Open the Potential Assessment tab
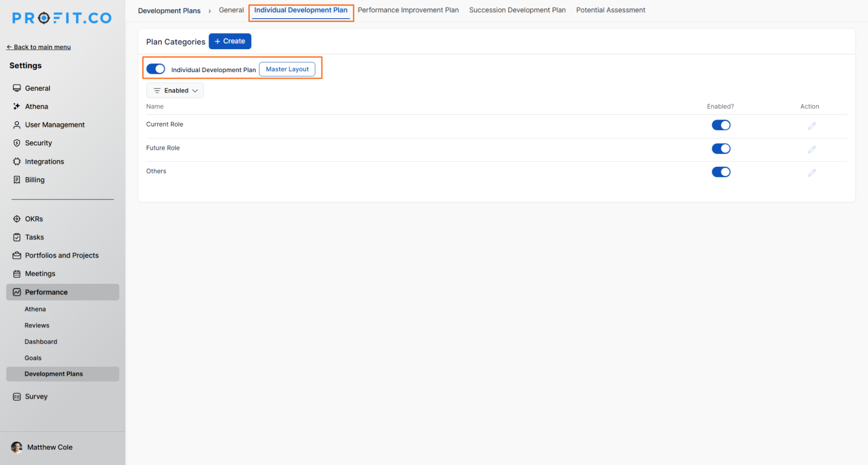The height and width of the screenshot is (465, 868). point(611,10)
